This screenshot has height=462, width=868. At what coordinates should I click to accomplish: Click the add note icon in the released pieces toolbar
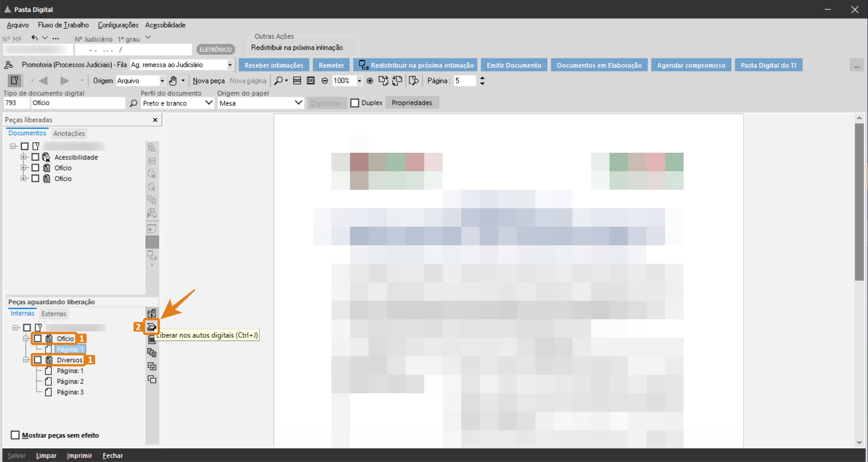(x=151, y=229)
